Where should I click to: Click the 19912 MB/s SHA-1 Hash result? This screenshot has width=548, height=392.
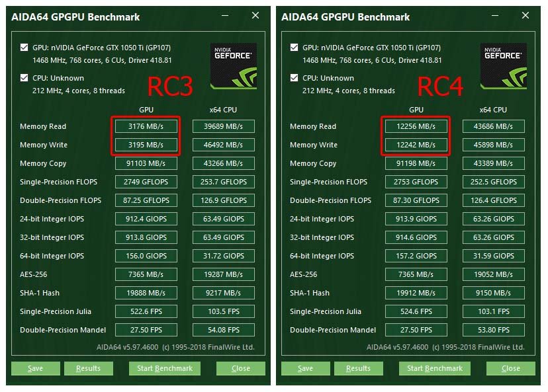(416, 293)
